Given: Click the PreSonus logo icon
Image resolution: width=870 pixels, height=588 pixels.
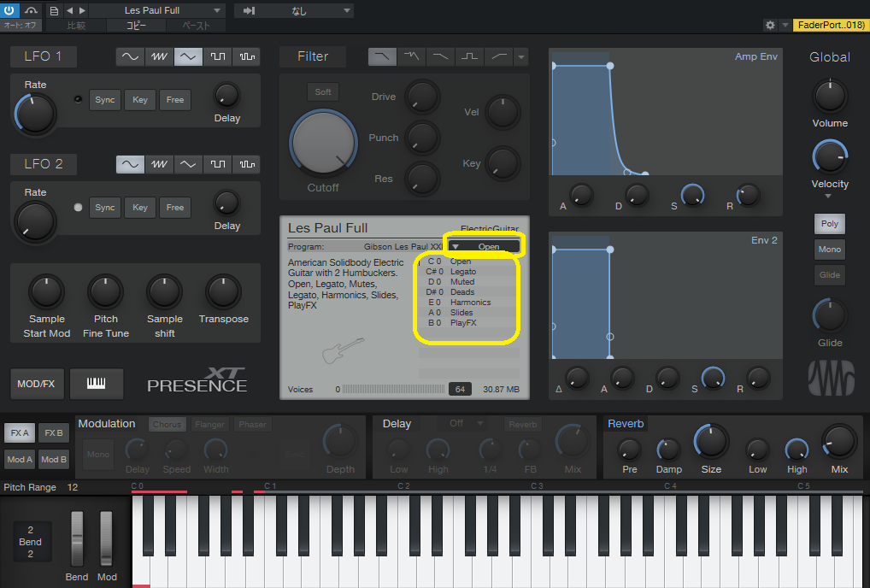Looking at the screenshot, I should pos(832,379).
